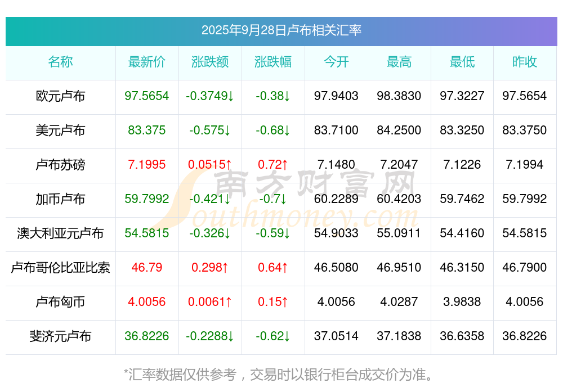563x392 pixels.
Task: Click the 卢布匈币 row name
Action: pyautogui.click(x=60, y=301)
